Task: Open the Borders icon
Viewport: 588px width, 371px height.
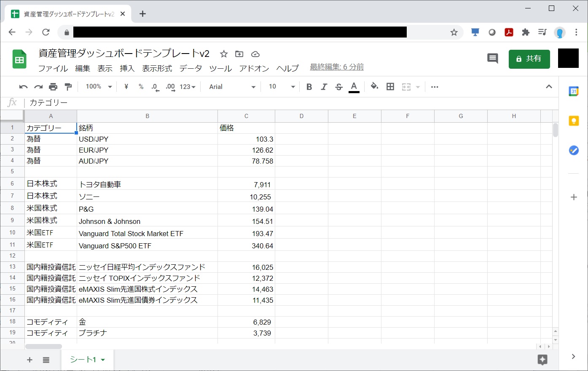Action: [x=390, y=86]
